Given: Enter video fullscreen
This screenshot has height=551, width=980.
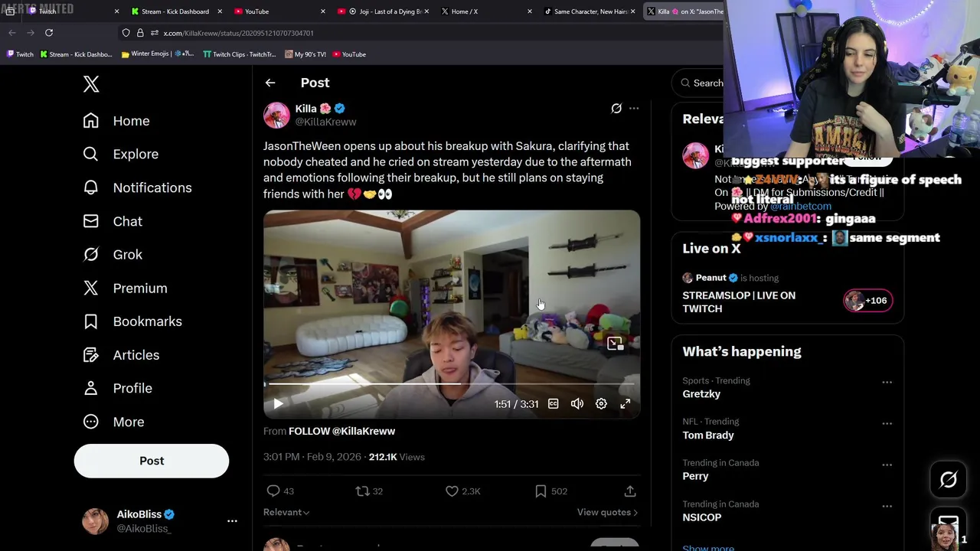Looking at the screenshot, I should click(626, 404).
